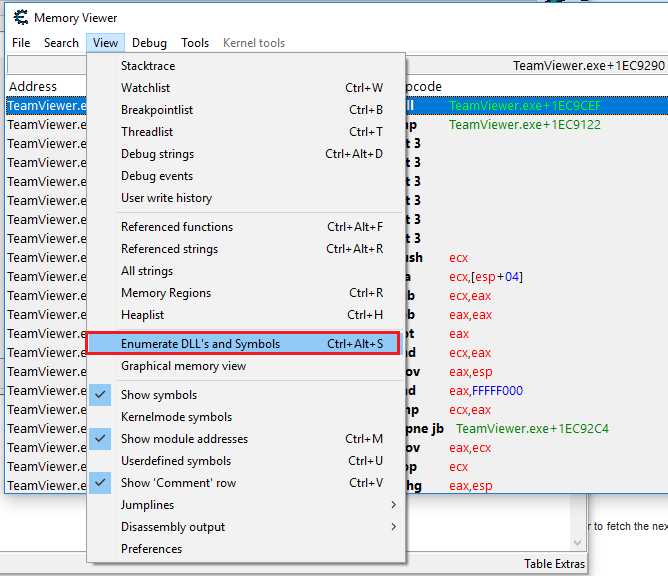Open the Watchlist entry

pyautogui.click(x=246, y=88)
